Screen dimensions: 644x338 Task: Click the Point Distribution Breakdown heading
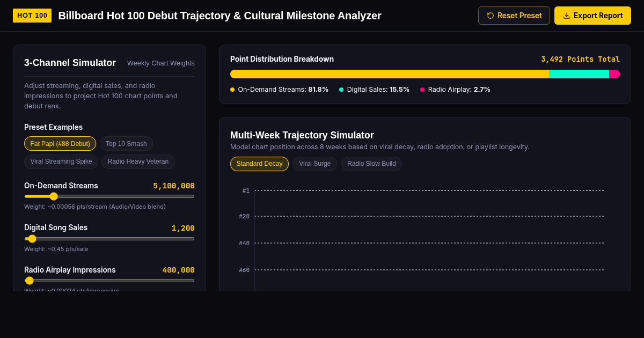coord(282,59)
